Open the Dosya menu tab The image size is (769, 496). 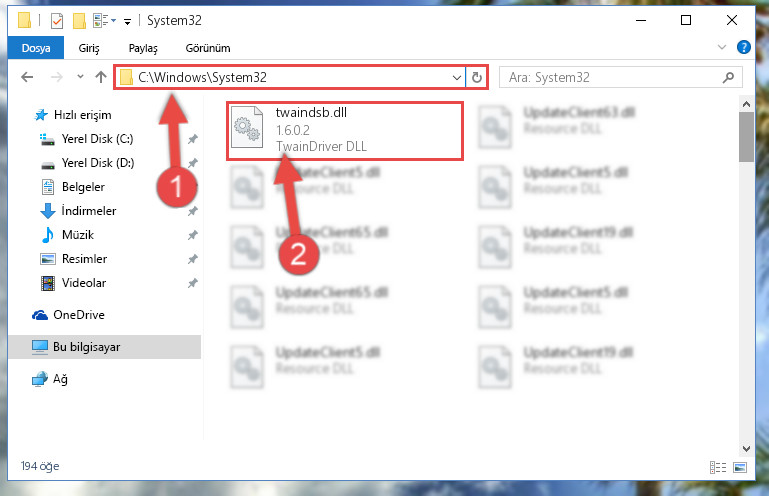(x=36, y=48)
